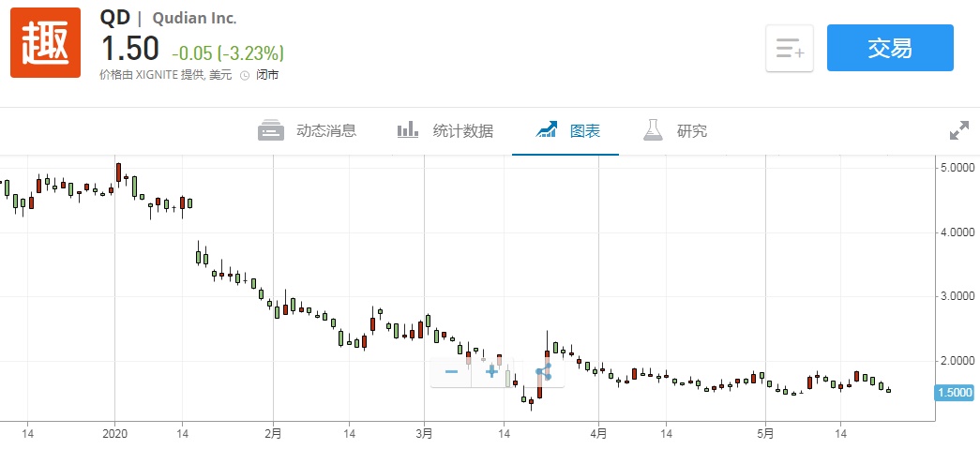Zoom in the chart with plus icon
The image size is (980, 449).
(x=491, y=372)
